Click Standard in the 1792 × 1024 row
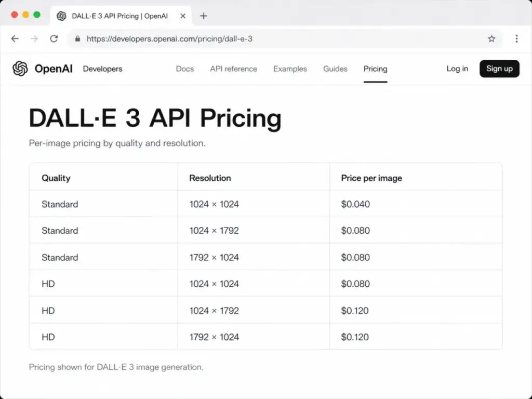 [x=60, y=258]
